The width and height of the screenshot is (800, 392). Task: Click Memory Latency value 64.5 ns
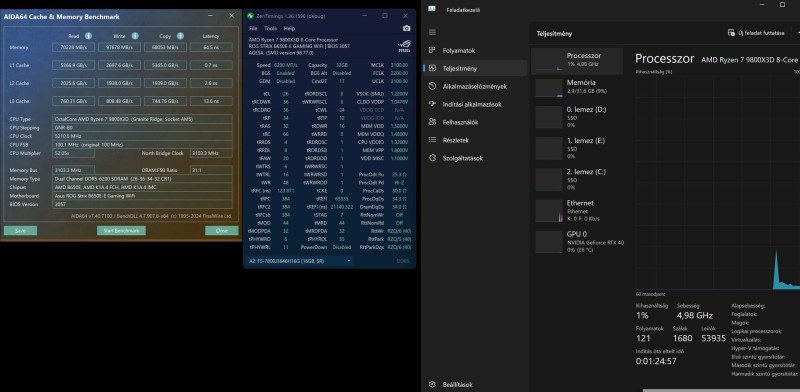pos(211,47)
